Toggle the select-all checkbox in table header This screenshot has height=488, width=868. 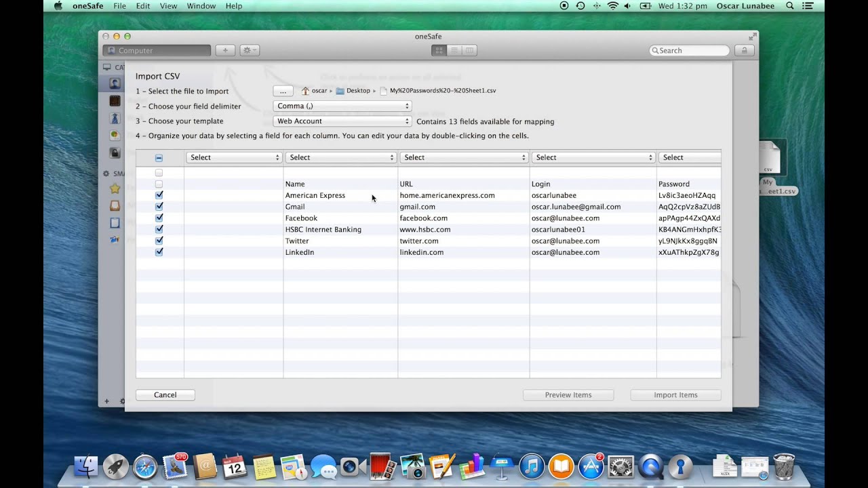pos(159,158)
